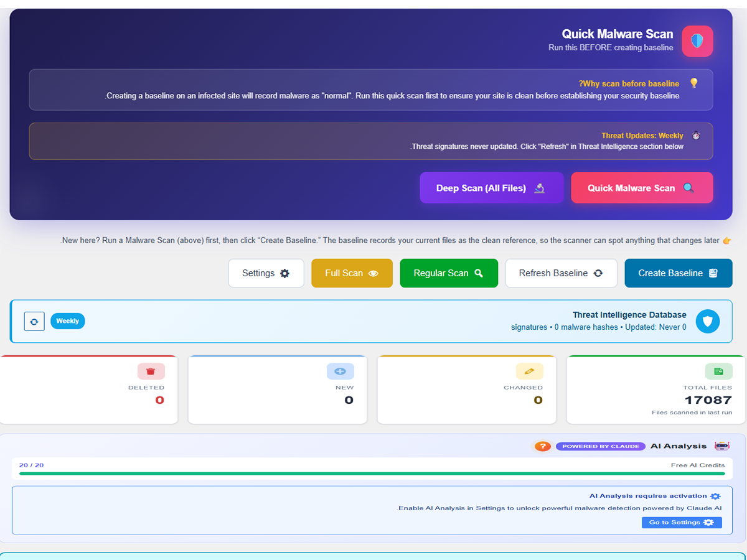The height and width of the screenshot is (560, 747).
Task: Click the blue plus icon on New card
Action: tap(341, 371)
